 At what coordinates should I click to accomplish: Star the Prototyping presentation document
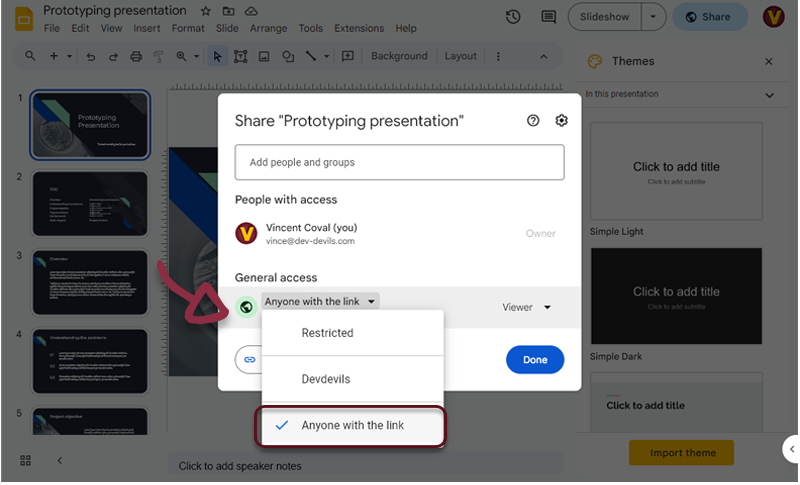(205, 11)
